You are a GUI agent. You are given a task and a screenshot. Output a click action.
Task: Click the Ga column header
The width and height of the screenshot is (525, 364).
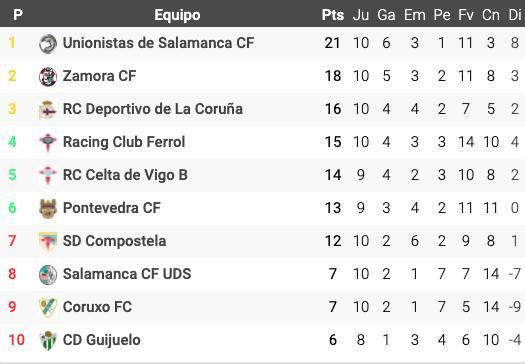tap(386, 15)
